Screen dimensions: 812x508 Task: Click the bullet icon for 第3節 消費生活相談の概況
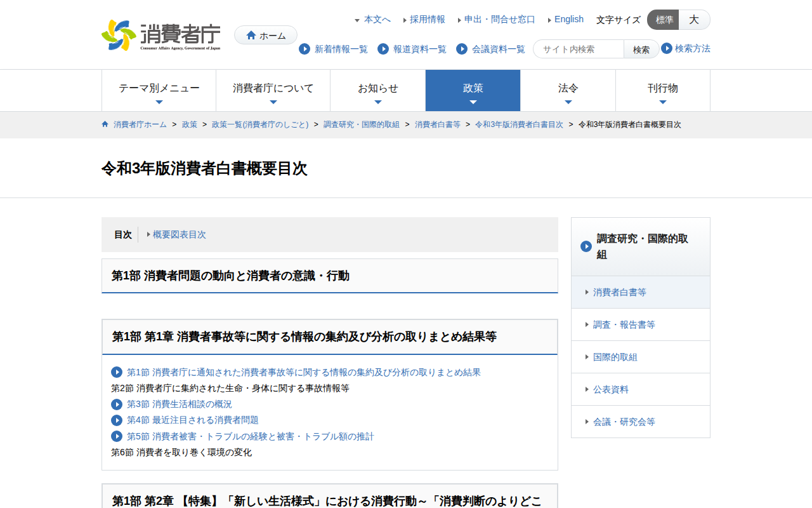pyautogui.click(x=117, y=404)
